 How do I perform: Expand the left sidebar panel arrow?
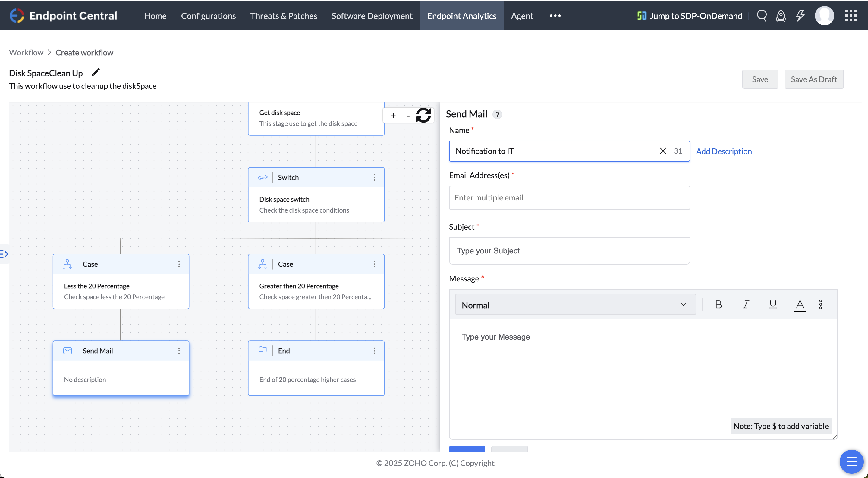click(x=5, y=254)
